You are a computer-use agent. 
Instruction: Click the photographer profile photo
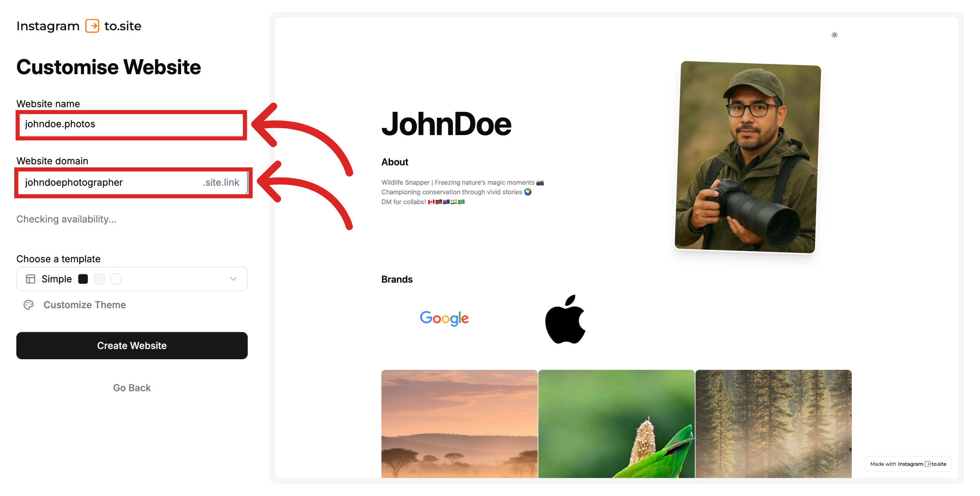(x=747, y=157)
